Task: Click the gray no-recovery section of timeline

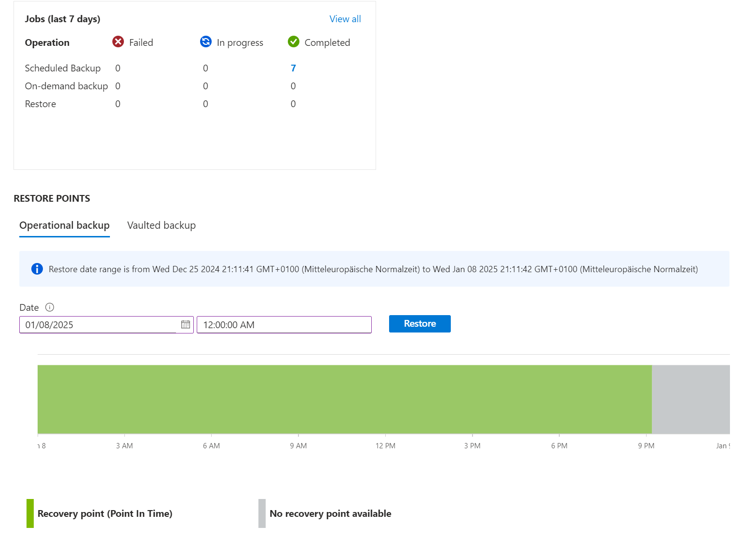Action: 690,399
